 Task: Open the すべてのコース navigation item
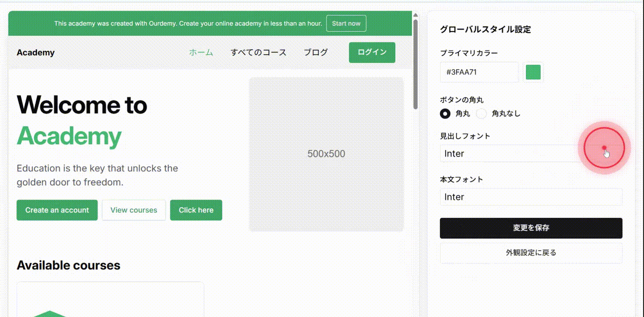(x=258, y=52)
